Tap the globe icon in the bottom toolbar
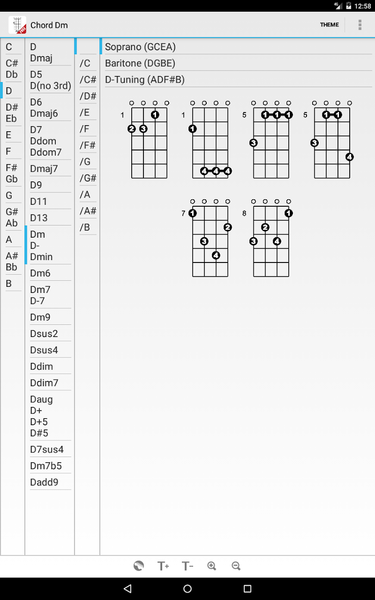Screen dimensions: 375x600 point(139,566)
